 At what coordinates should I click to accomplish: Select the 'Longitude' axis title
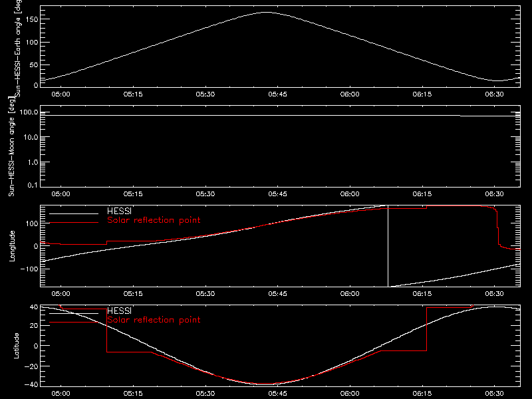[x=12, y=246]
